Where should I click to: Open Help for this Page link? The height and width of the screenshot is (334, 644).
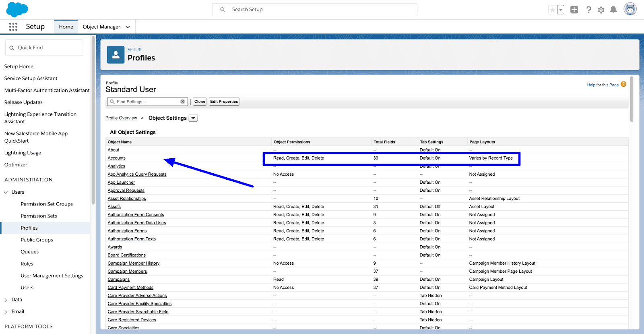point(603,85)
